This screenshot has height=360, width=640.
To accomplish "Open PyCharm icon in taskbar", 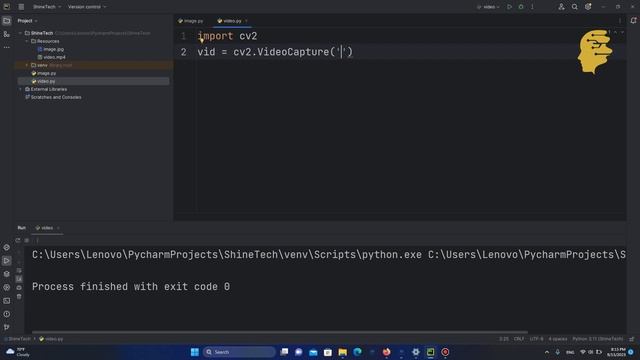I will click(x=430, y=352).
